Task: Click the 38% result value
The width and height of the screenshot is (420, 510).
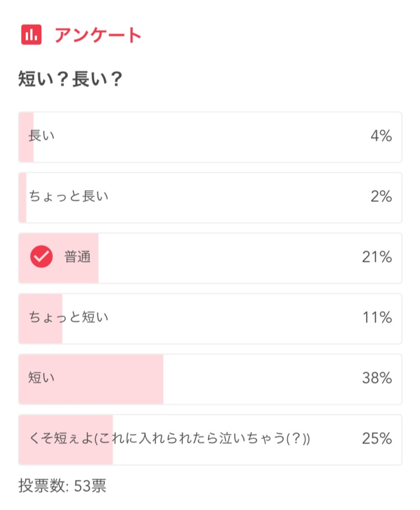Action: click(x=377, y=378)
